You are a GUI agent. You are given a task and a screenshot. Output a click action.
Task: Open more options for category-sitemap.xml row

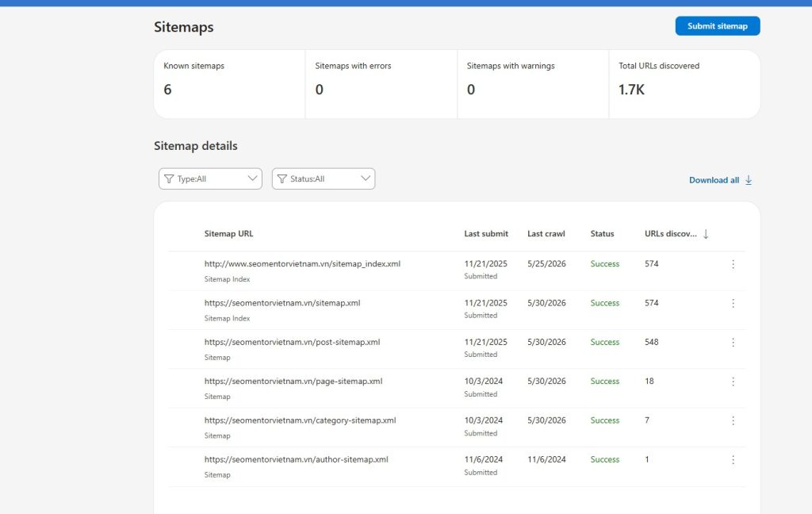coord(733,420)
